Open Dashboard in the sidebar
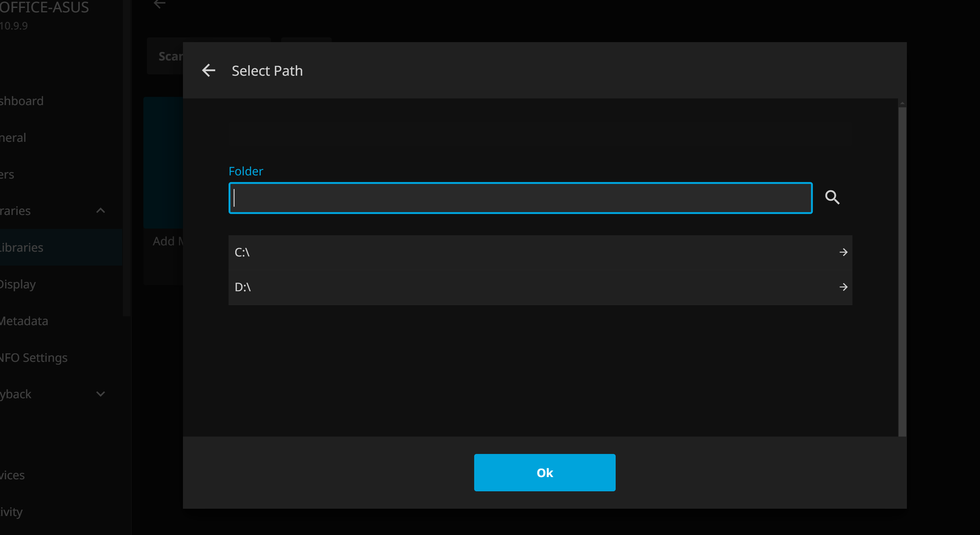The height and width of the screenshot is (535, 980). coord(22,101)
